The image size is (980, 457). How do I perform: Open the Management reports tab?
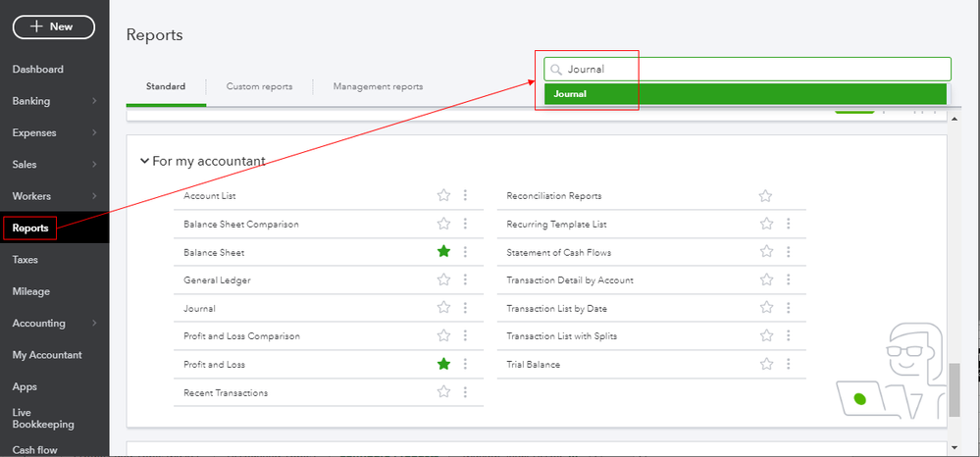378,86
